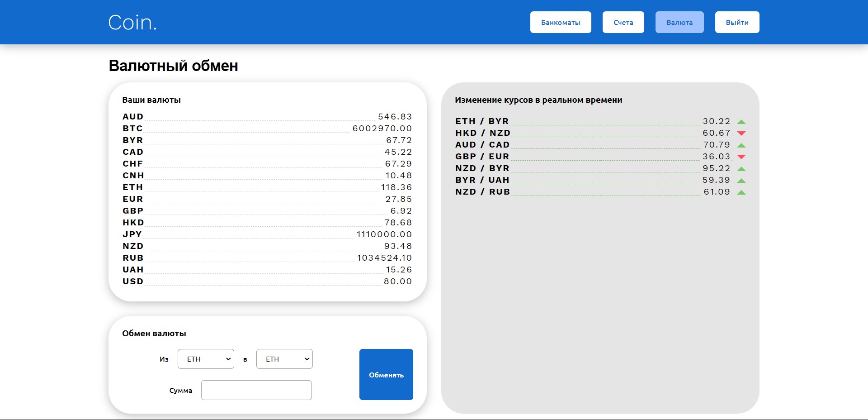Open the 'Из' source currency dropdown
Image resolution: width=868 pixels, height=420 pixels.
click(x=206, y=359)
